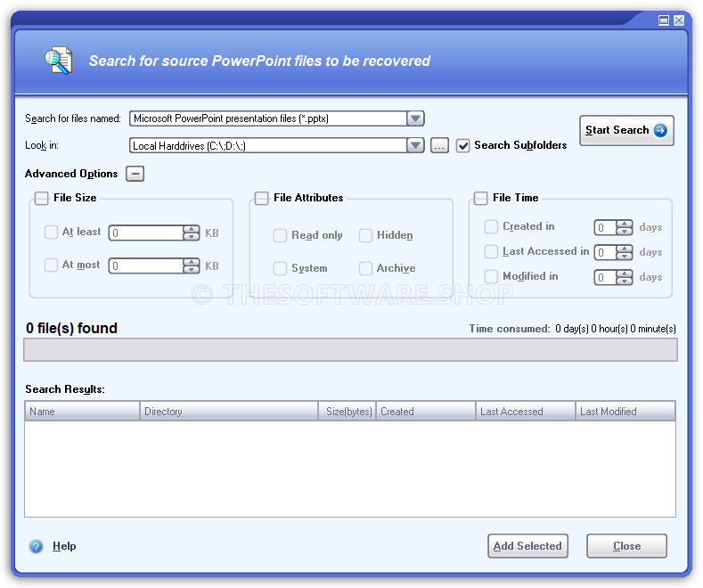Sort results by Last Modified column
Viewport: 703px width, 588px height.
coord(625,412)
